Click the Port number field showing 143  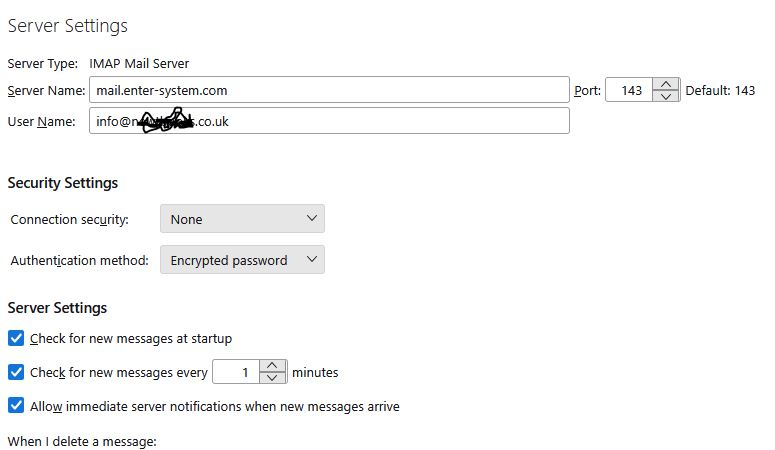click(629, 90)
